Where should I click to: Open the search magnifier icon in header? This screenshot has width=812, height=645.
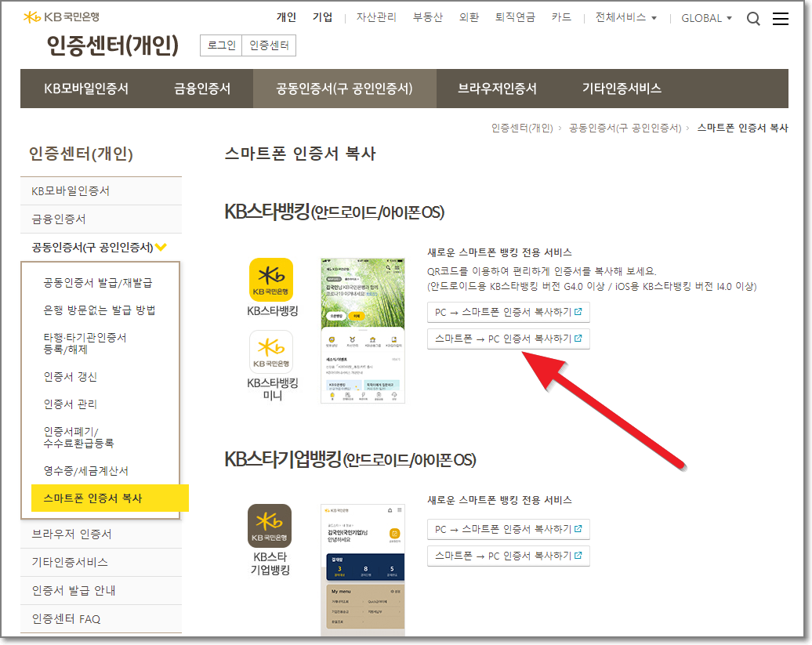[x=753, y=19]
